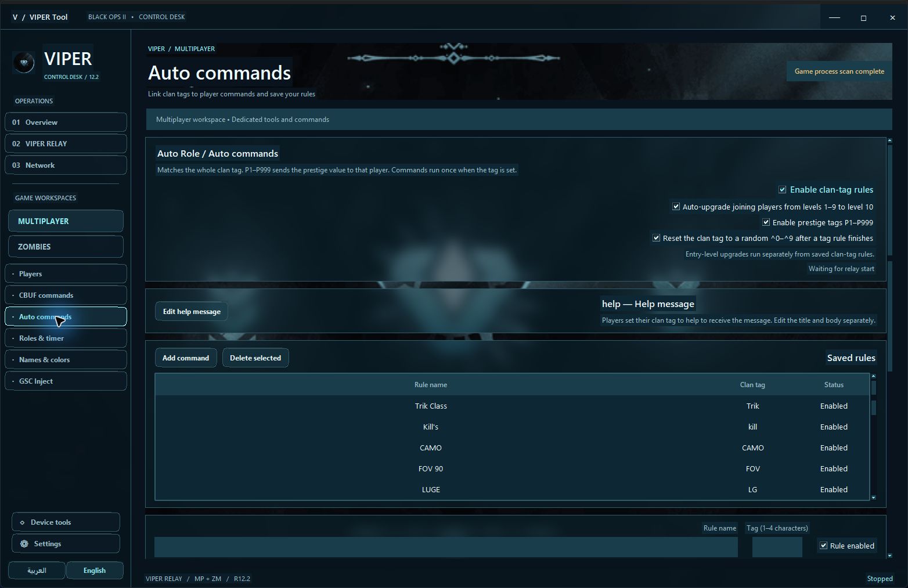Uncheck Auto-upgrade joining players checkbox
This screenshot has width=908, height=588.
click(x=676, y=207)
